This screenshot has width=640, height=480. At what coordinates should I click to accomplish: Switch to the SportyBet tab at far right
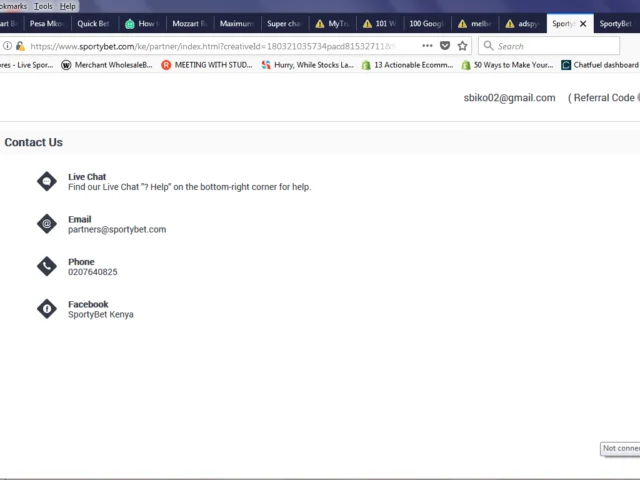tap(616, 24)
